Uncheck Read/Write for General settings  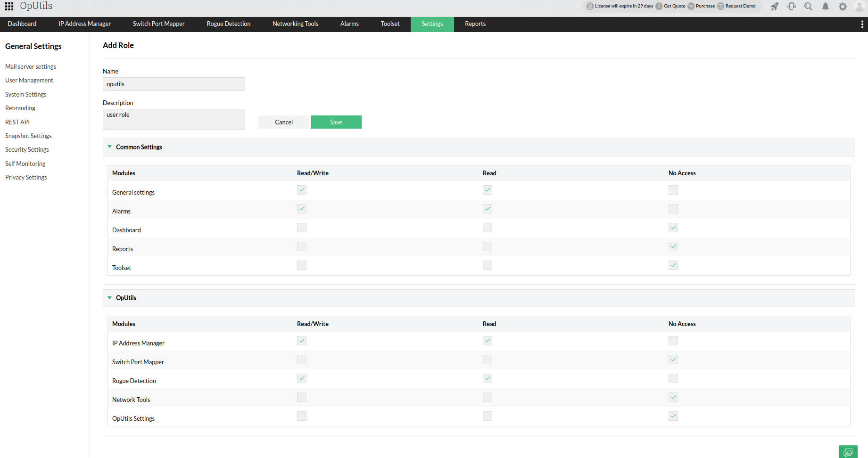(x=302, y=190)
